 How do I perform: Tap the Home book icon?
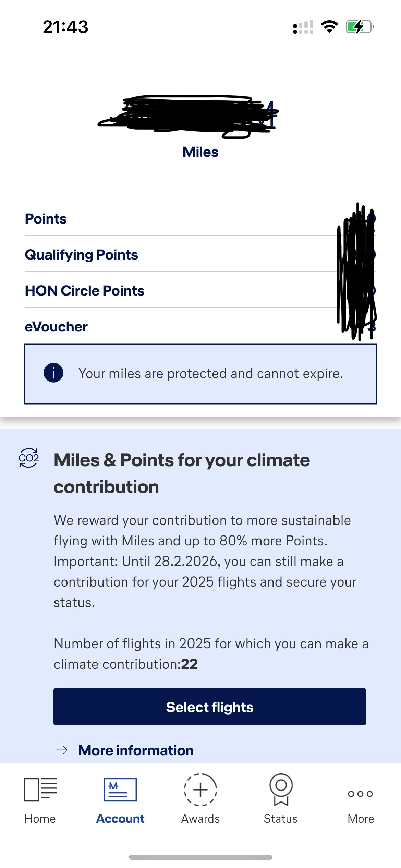coord(40,789)
